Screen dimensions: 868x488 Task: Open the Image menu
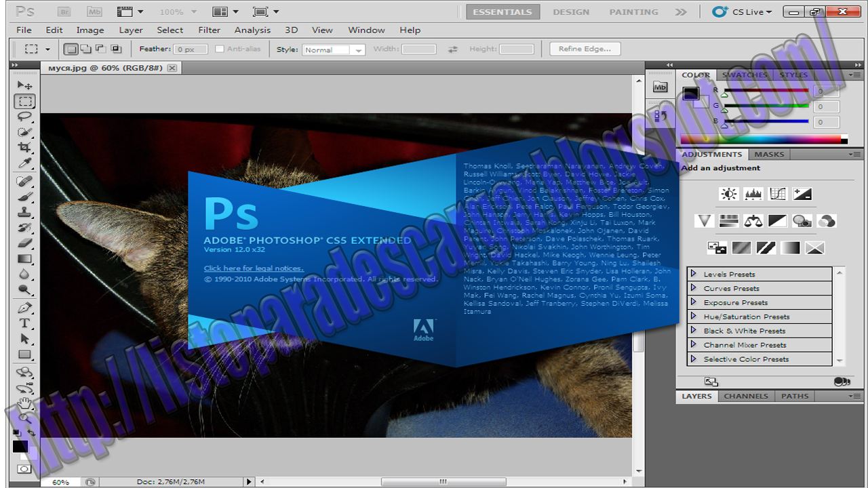[90, 30]
